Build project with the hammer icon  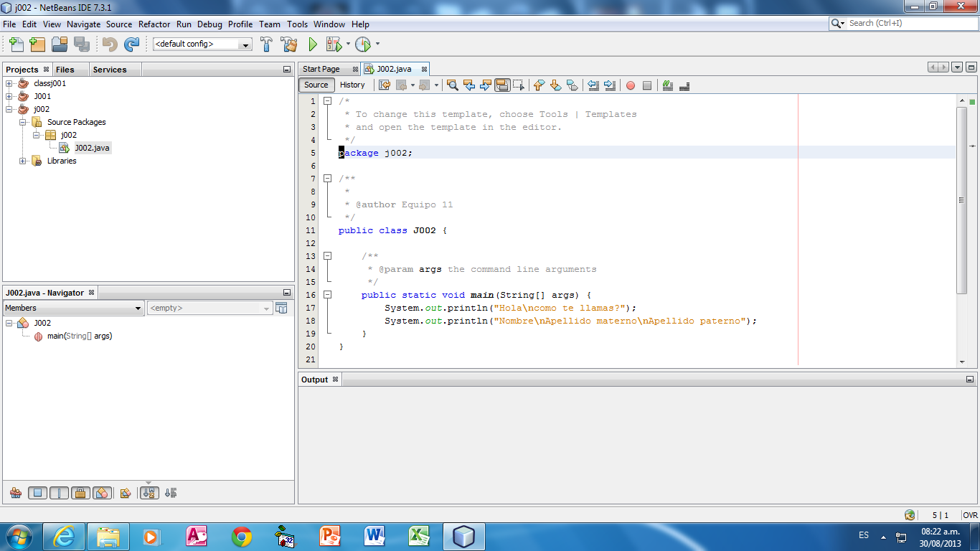266,44
